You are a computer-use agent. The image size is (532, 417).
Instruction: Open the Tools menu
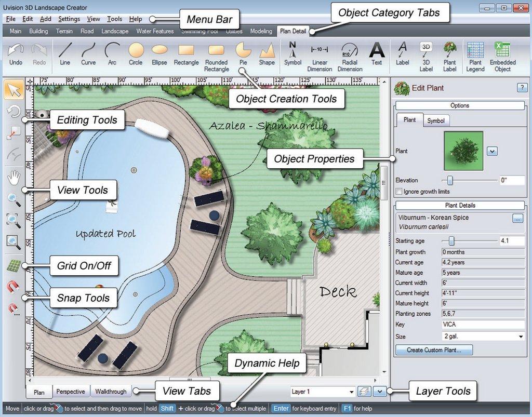(x=114, y=19)
